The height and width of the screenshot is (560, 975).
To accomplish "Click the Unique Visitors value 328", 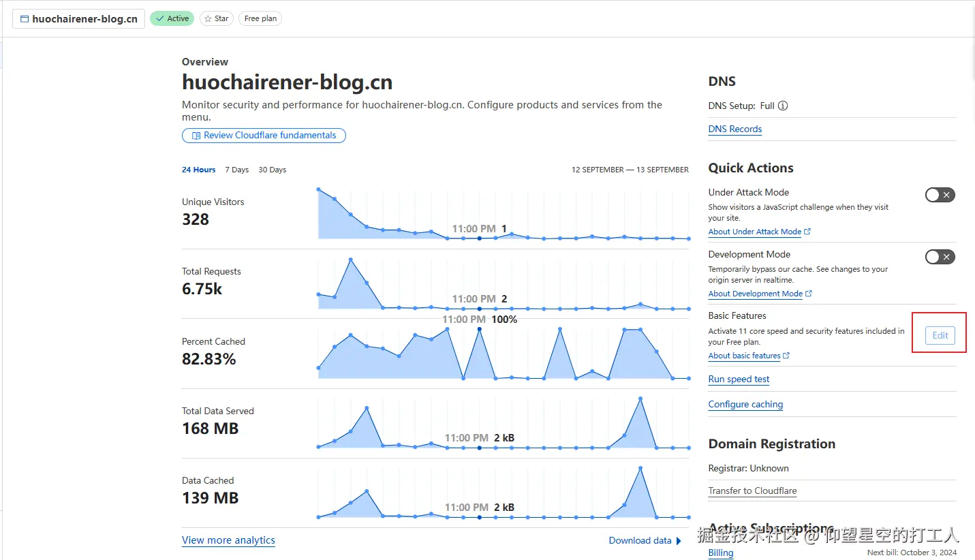I will click(196, 219).
